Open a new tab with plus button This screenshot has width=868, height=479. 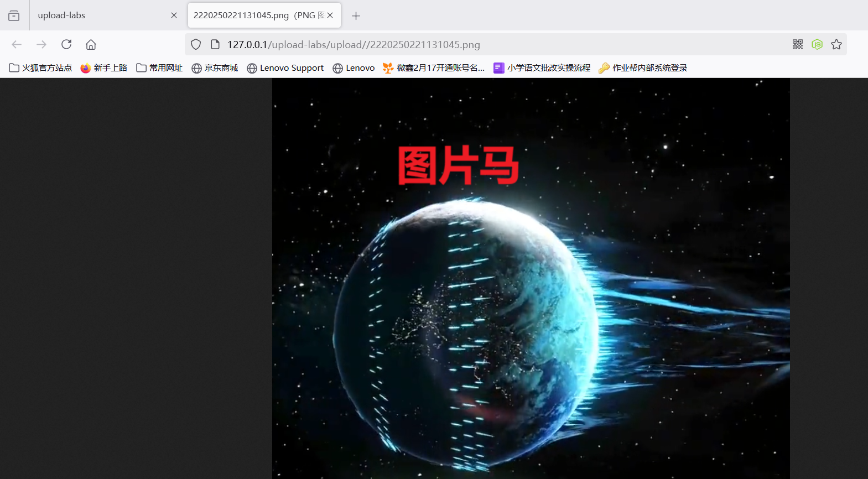[356, 15]
